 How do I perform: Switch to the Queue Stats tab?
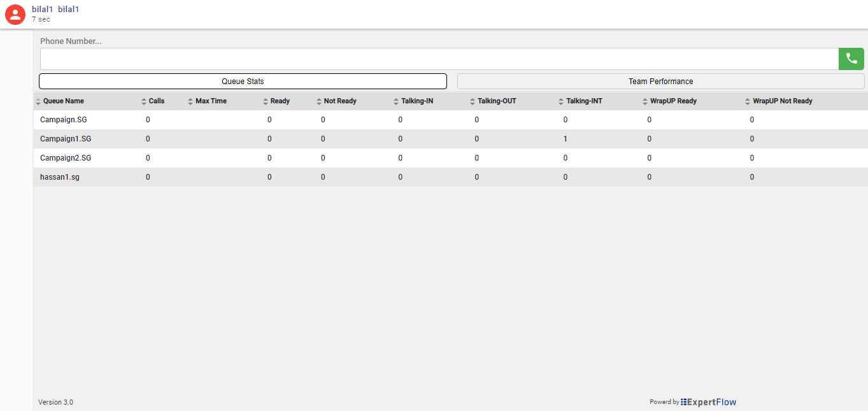coord(243,82)
